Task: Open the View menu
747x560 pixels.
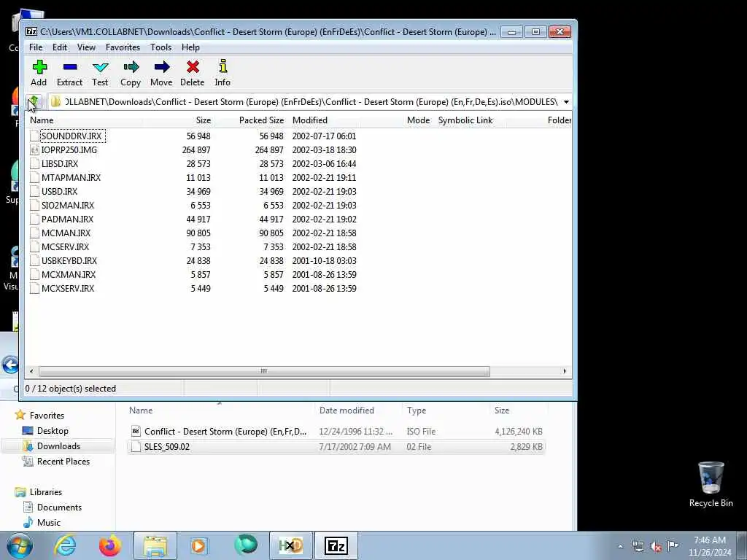Action: 86,47
